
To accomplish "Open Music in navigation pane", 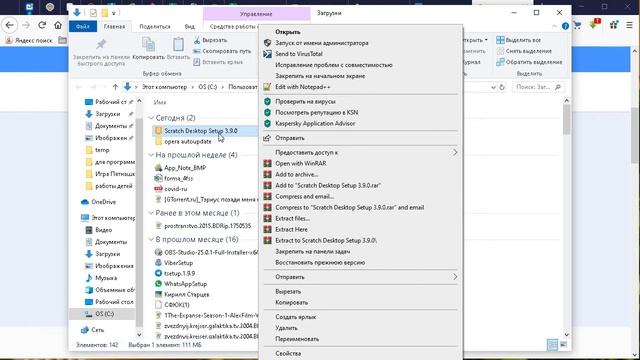I will click(x=101, y=278).
